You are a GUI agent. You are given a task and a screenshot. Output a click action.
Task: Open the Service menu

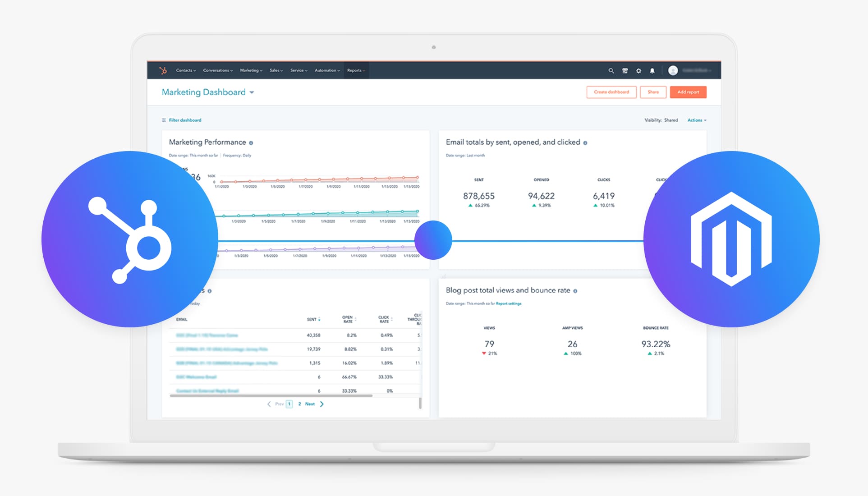click(x=299, y=70)
